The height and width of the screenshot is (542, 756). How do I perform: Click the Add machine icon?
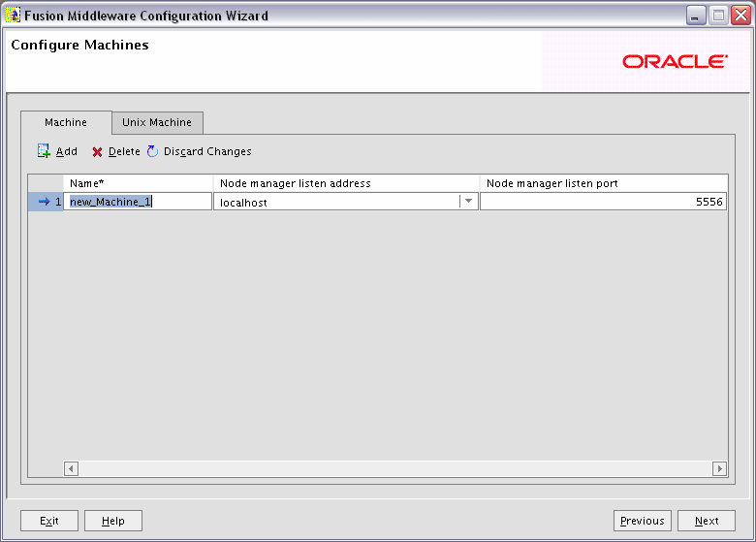[44, 151]
